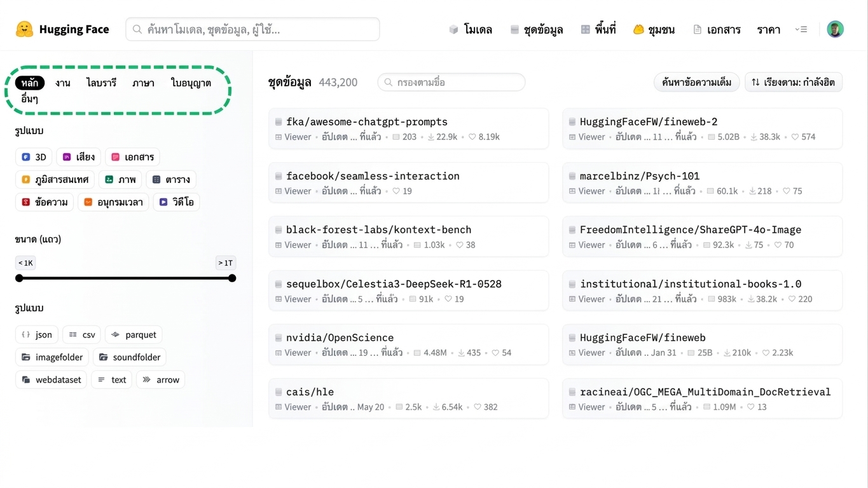Switch to the ใบอนุญาต filter tab
Image resolution: width=868 pixels, height=488 pixels.
(191, 83)
